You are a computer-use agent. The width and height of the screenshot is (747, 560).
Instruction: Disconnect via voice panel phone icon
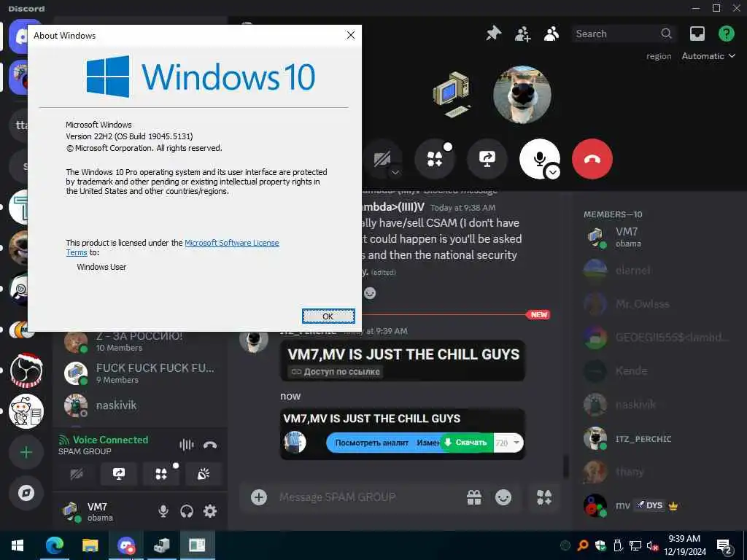[210, 445]
